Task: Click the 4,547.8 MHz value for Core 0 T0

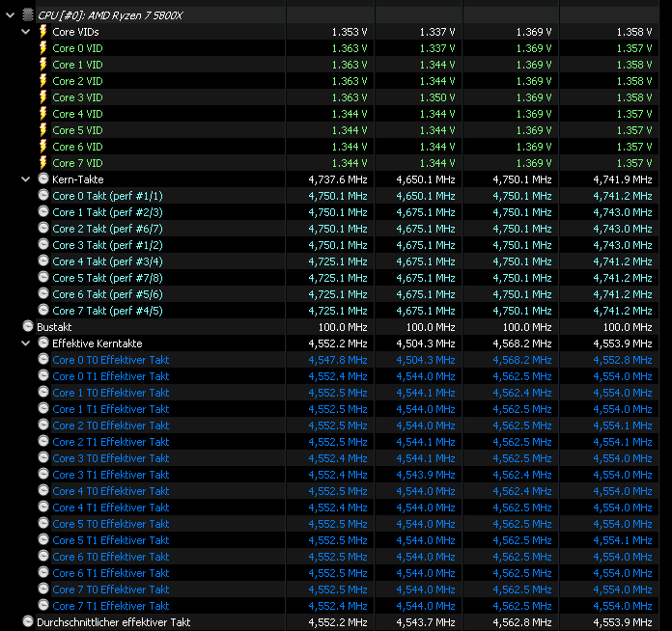Action: pyautogui.click(x=338, y=360)
